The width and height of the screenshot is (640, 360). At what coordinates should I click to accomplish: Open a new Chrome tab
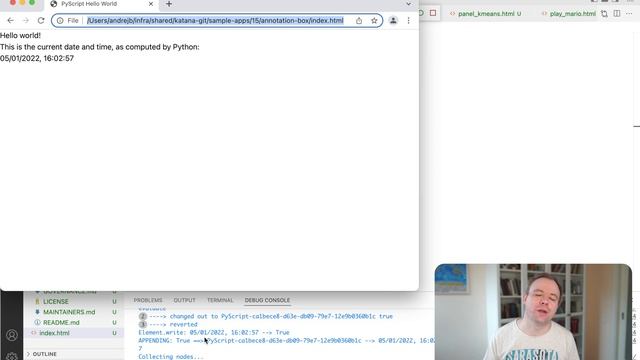169,4
